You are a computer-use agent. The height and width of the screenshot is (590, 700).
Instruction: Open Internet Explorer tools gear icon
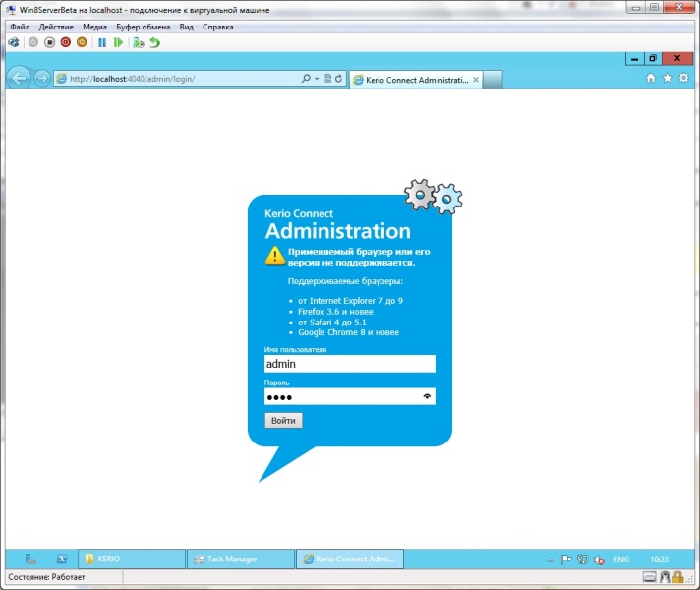click(x=684, y=78)
